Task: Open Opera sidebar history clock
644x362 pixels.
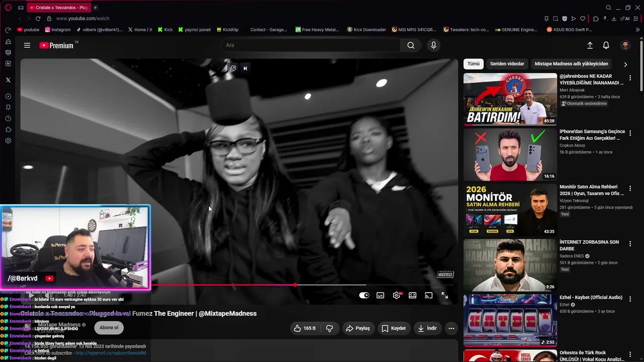Action: (8, 119)
